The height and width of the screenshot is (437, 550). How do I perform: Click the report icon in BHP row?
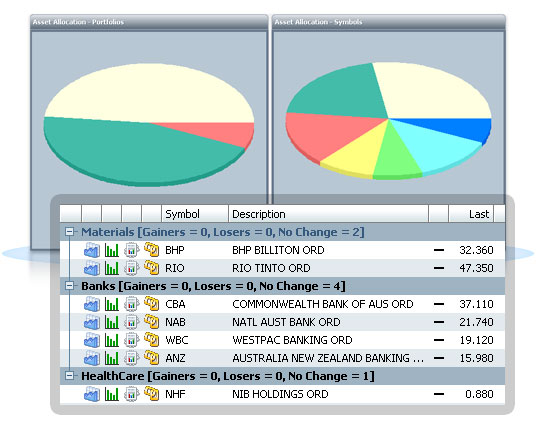tap(132, 250)
